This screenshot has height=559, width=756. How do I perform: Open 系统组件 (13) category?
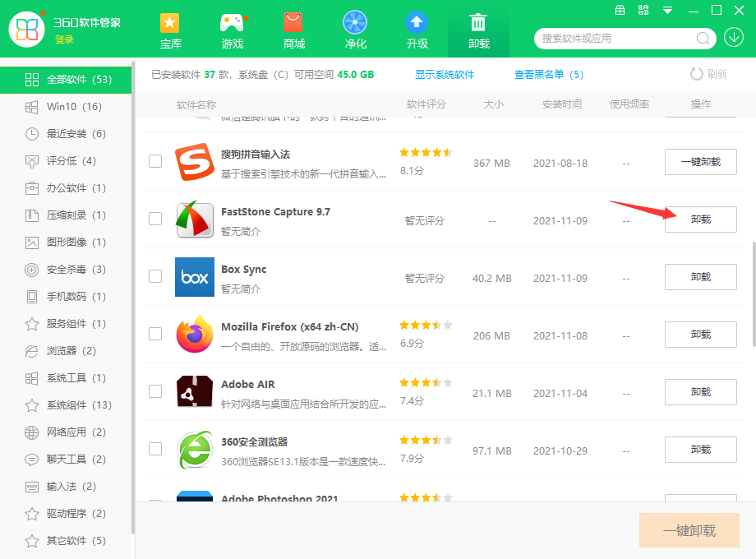tap(66, 405)
